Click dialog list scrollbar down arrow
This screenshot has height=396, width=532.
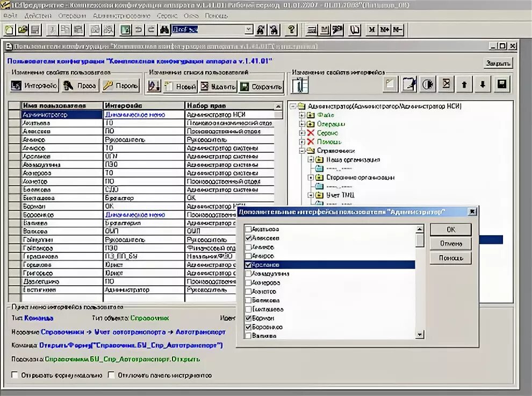[420, 335]
